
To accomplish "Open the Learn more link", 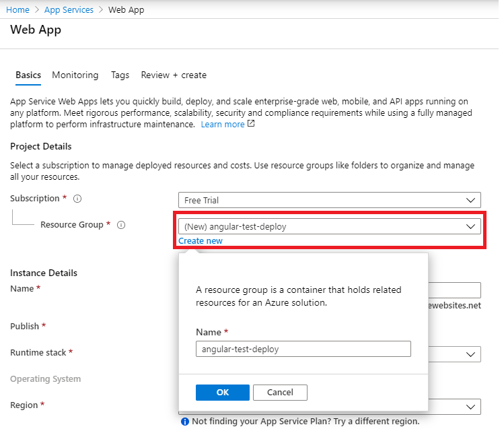I will pyautogui.click(x=223, y=125).
